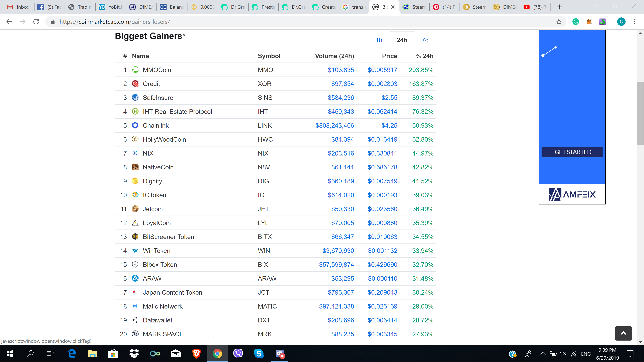
Task: Click the scroll-to-top arrow button
Action: click(623, 333)
